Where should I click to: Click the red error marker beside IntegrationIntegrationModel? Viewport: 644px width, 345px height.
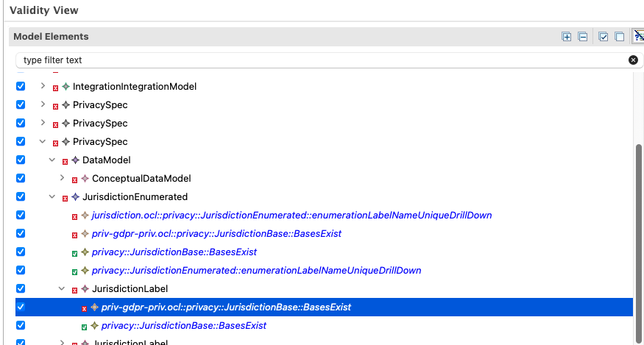coord(55,88)
